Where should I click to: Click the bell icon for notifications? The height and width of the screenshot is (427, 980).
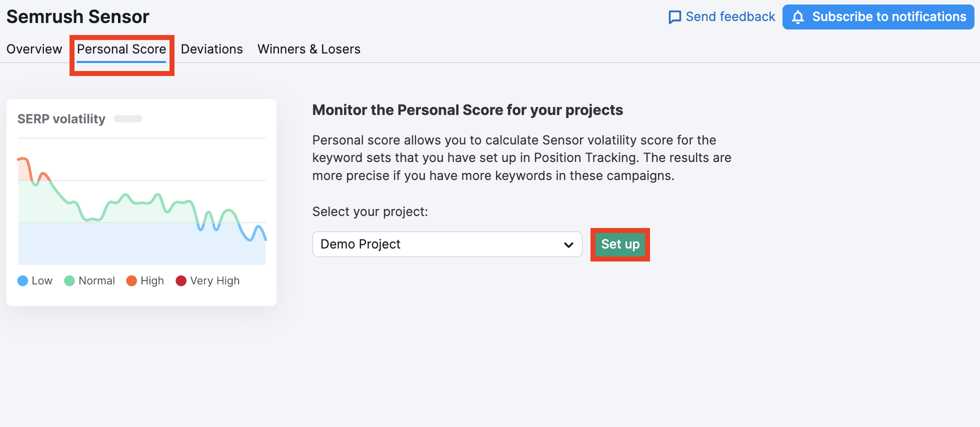tap(798, 17)
